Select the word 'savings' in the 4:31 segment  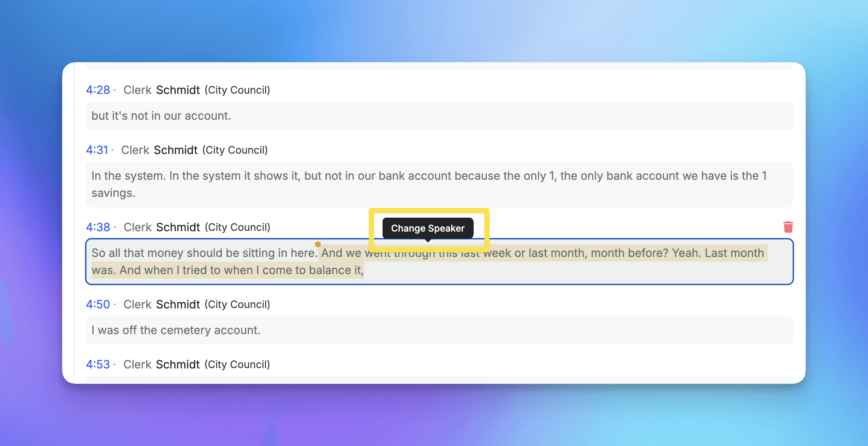[113, 193]
